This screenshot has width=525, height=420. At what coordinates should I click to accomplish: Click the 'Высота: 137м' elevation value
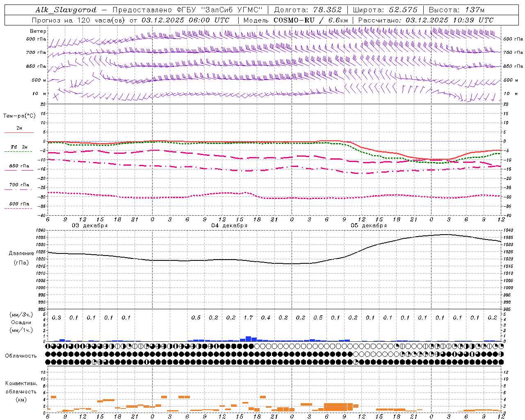click(457, 10)
